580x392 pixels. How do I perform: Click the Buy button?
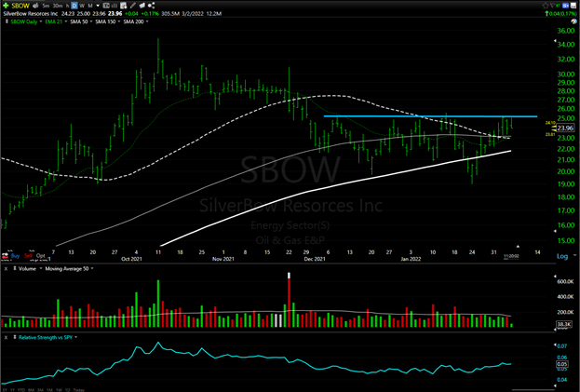click(15, 255)
